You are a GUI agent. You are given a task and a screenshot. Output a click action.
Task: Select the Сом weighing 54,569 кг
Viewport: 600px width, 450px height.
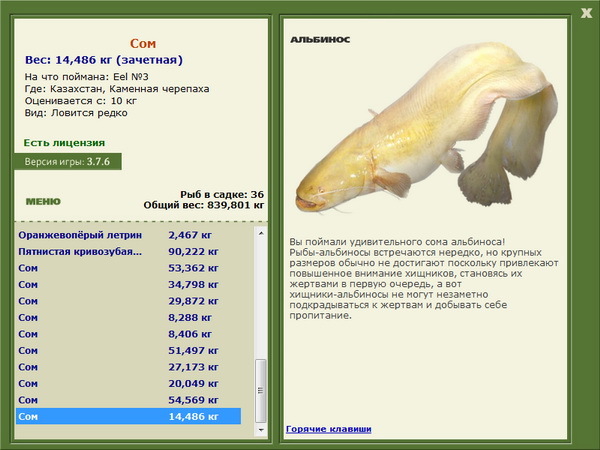point(129,399)
